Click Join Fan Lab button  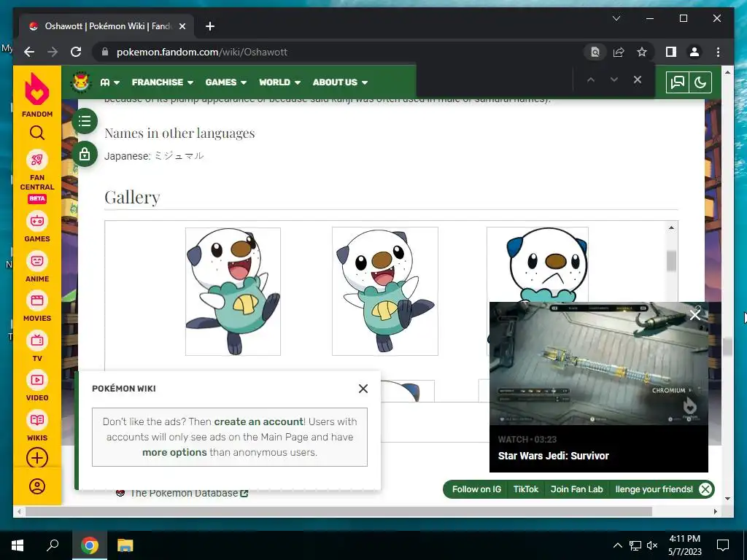(x=576, y=489)
